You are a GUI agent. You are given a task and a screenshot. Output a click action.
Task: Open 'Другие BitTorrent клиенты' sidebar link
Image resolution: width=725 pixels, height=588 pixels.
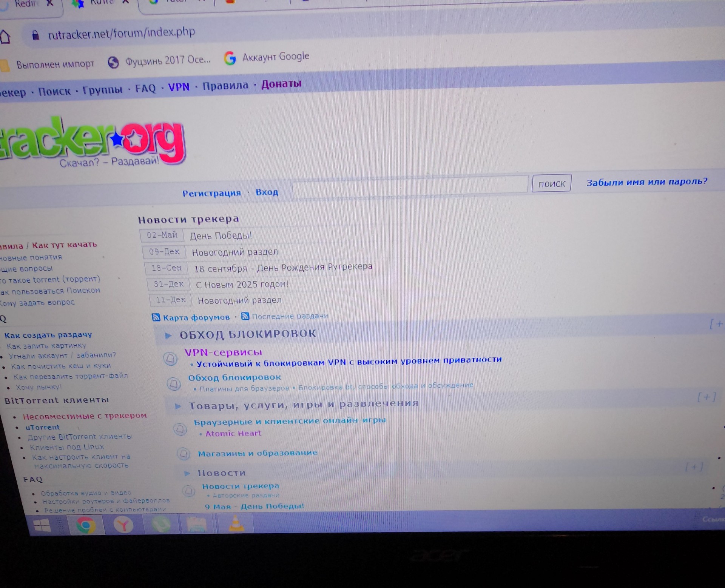tap(80, 437)
